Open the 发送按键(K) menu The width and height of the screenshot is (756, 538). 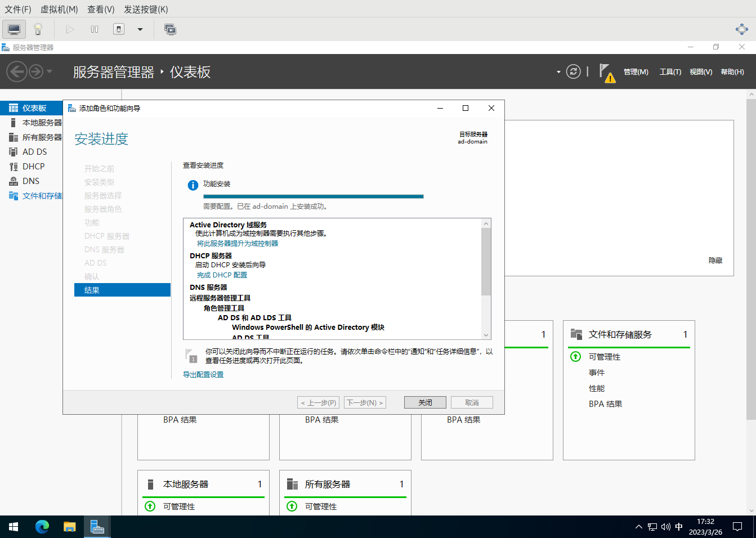tap(146, 9)
